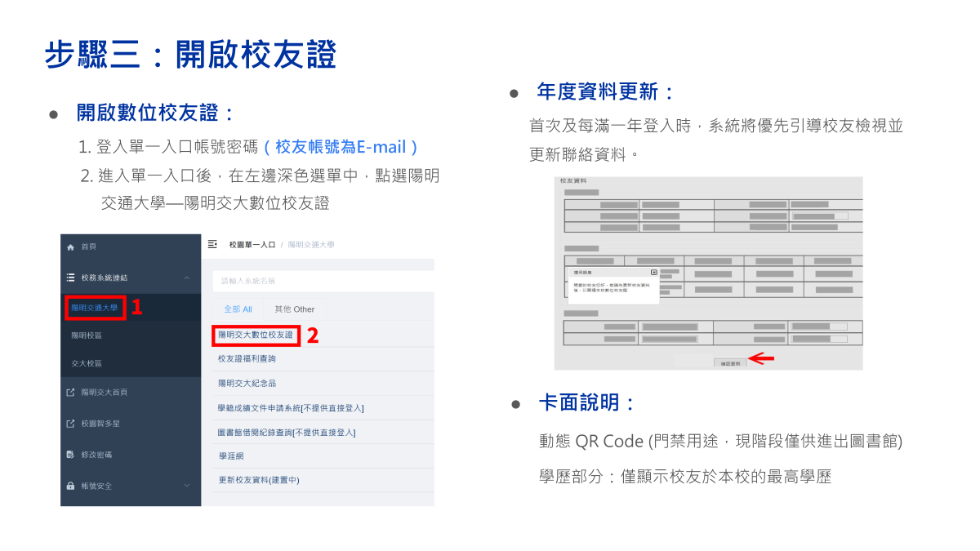Select 交大校區 in the sidebar
Screen dimensions: 980x551
[85, 363]
